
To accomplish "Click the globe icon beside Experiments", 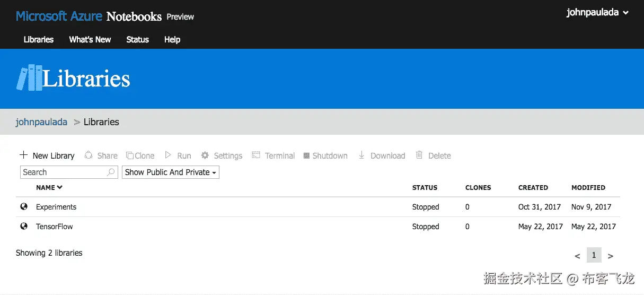I will point(24,206).
